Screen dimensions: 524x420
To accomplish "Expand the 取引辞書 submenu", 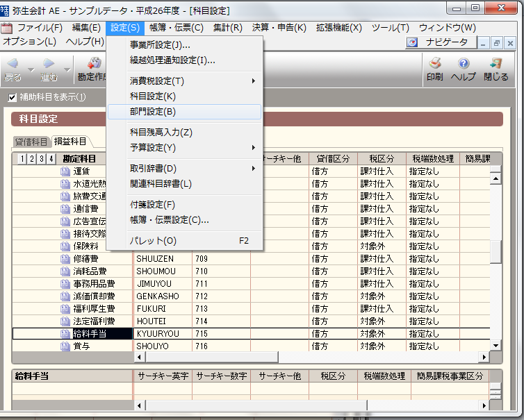I will (x=253, y=169).
